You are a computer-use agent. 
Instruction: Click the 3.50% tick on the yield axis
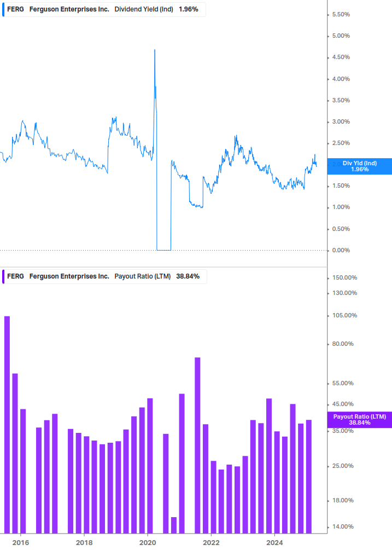tap(341, 100)
